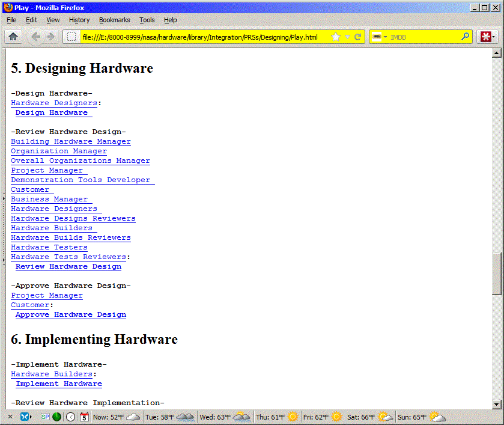Click the -Approve Hardware Design- label

[x=71, y=286]
